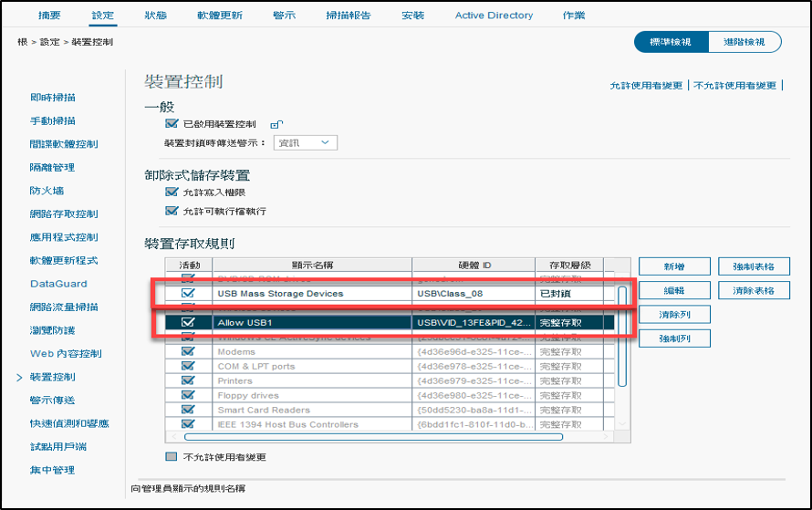
Task: Open the Active Directory tab
Action: (x=494, y=16)
